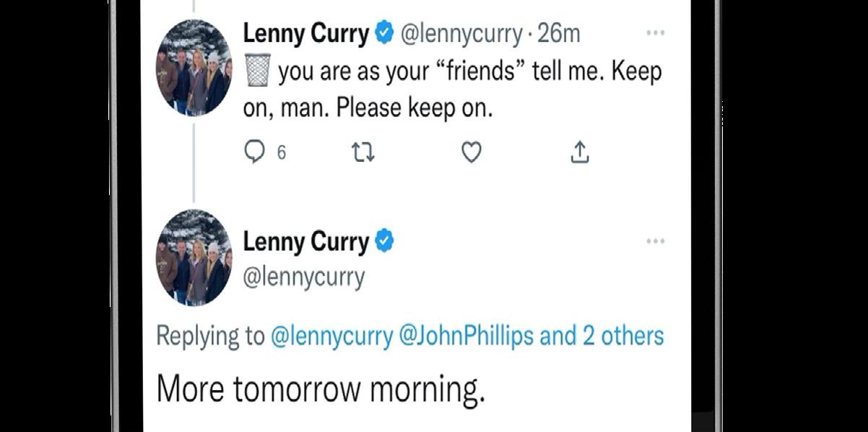
Task: Open the @JohnPhillips mention link
Action: tap(466, 336)
